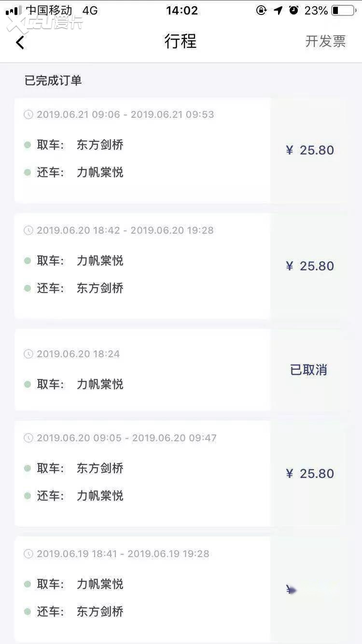Open the 开发票 invoice link
This screenshot has height=644, width=362.
click(x=325, y=42)
